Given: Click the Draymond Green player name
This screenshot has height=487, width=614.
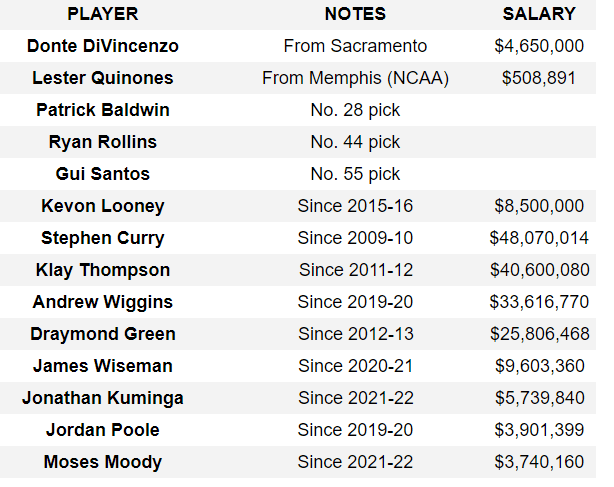Looking at the screenshot, I should tap(103, 334).
